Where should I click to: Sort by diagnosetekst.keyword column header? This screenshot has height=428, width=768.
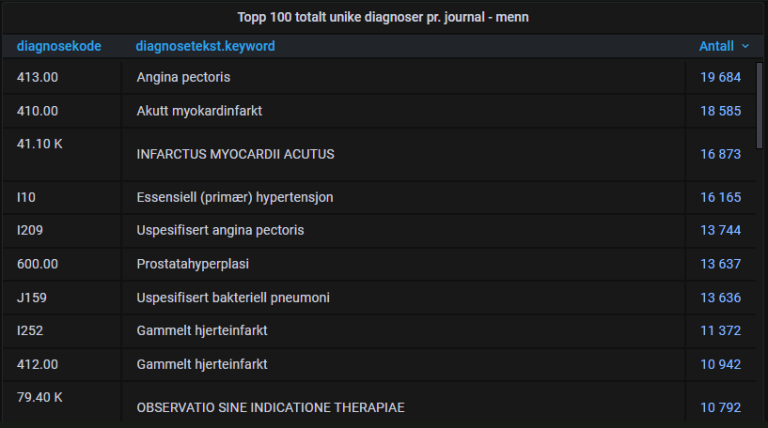click(205, 46)
